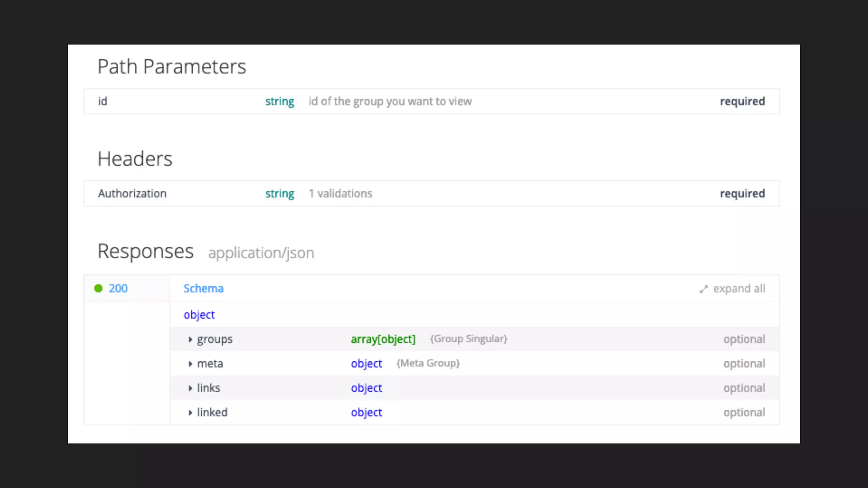Click the 1 validations text
The image size is (868, 488).
[340, 194]
